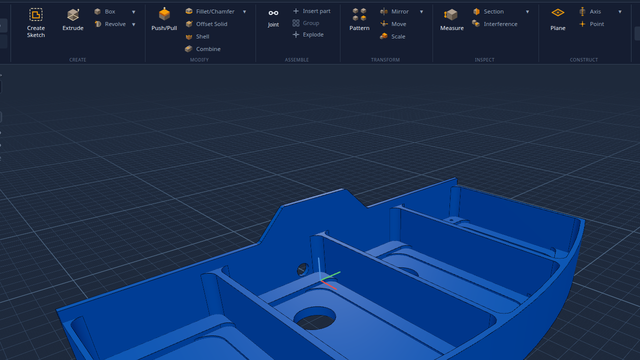640x360 pixels.
Task: Activate the Push/Pull tool icon
Action: tap(164, 14)
